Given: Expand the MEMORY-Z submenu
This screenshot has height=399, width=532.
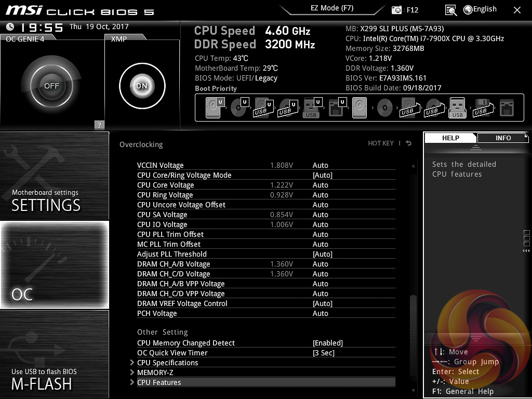Looking at the screenshot, I should (x=266, y=372).
